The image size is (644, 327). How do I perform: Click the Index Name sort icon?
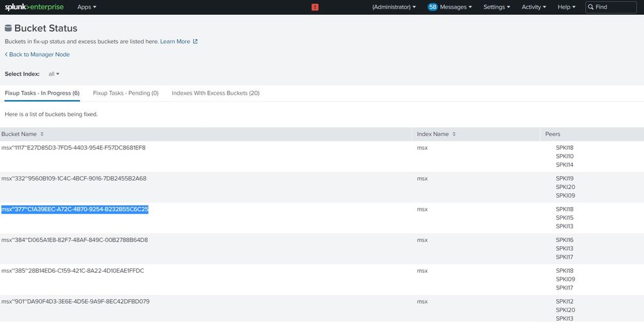[454, 134]
